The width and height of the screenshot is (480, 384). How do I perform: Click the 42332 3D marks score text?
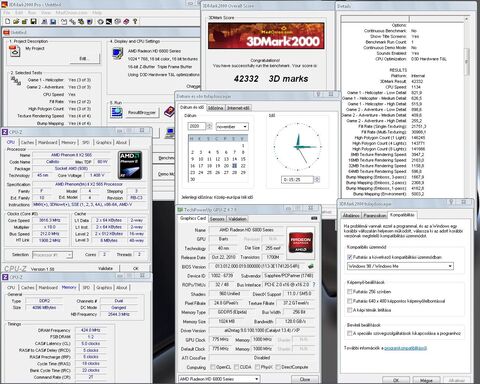pyautogui.click(x=271, y=79)
